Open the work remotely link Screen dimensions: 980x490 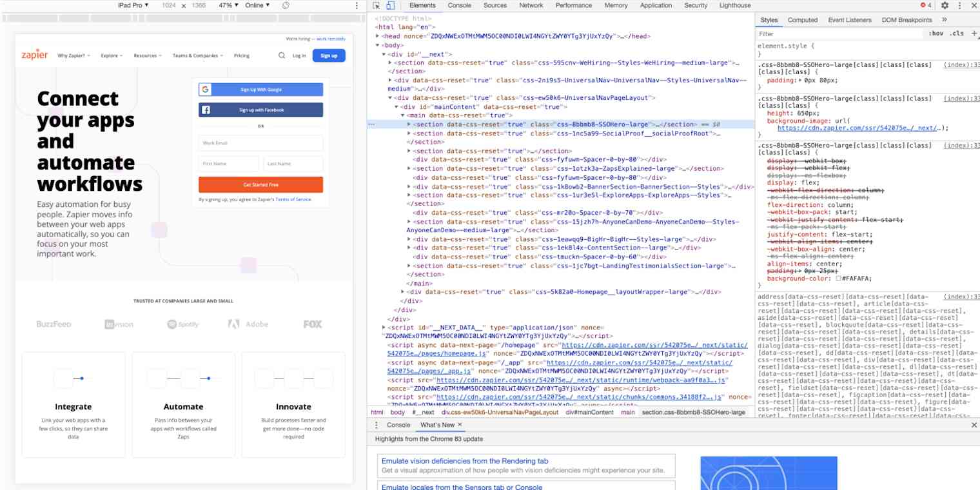coord(331,39)
